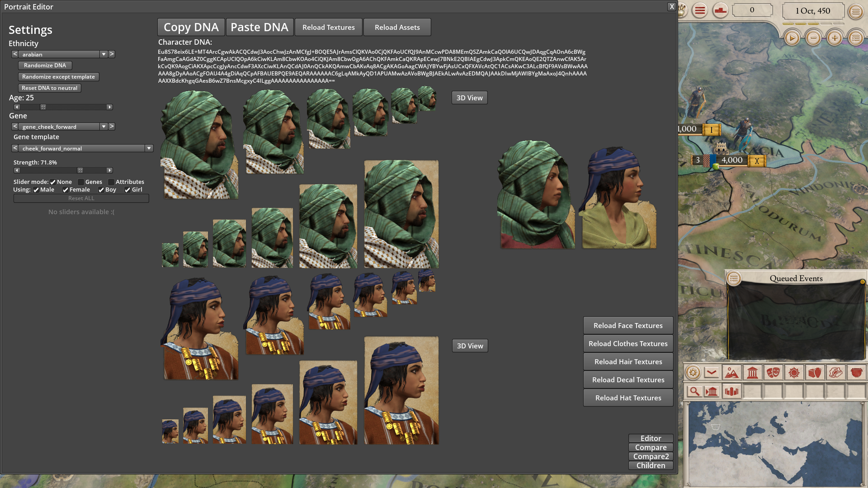Image resolution: width=868 pixels, height=488 pixels.
Task: Select the sun icon map mode
Action: click(x=794, y=373)
